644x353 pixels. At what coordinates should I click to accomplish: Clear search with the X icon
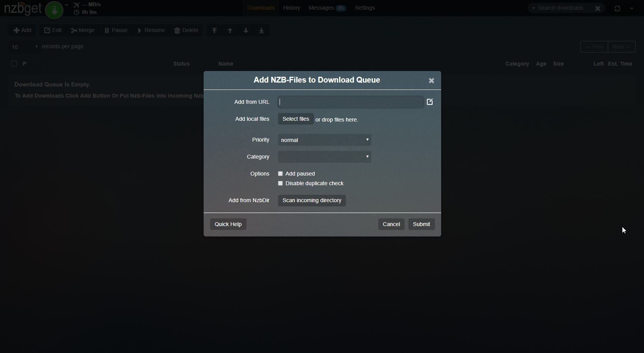point(597,8)
